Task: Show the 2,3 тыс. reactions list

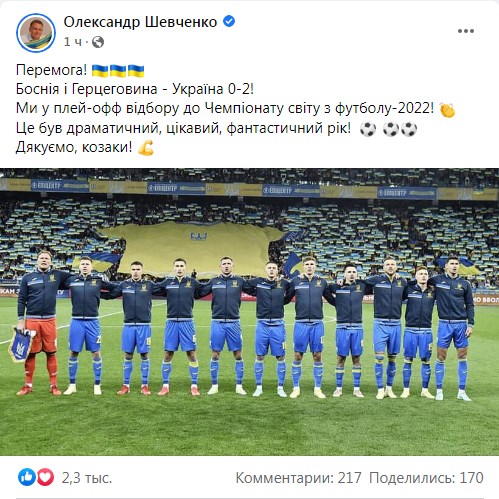Action: coord(87,478)
